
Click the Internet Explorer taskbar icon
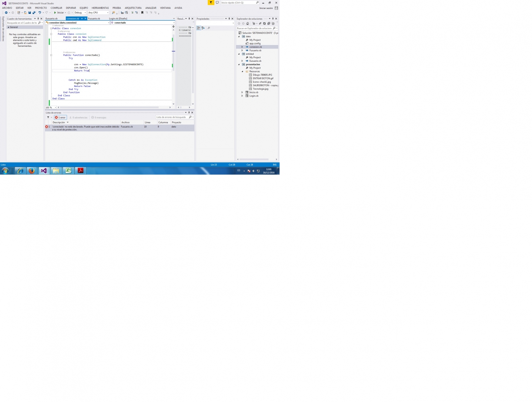20,171
